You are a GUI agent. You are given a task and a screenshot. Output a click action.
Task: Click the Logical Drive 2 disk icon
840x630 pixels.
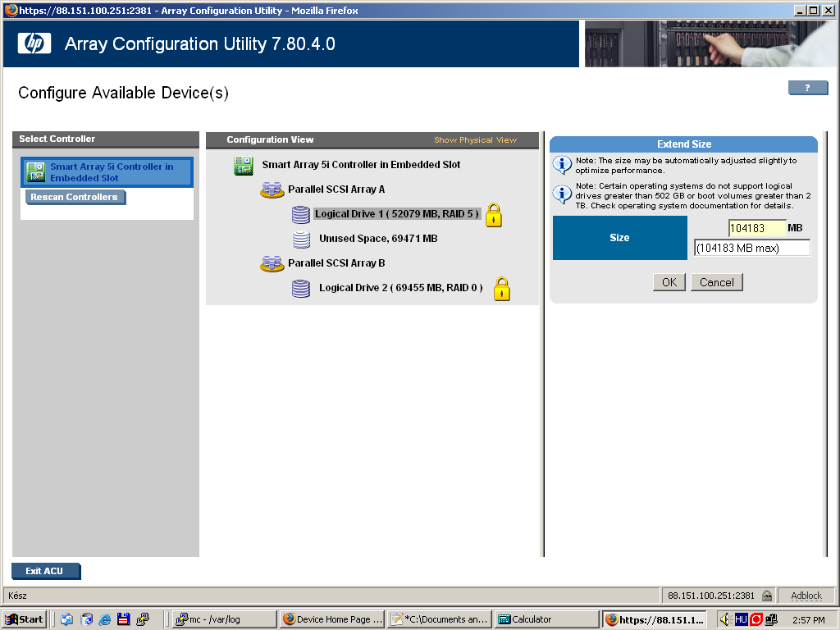[301, 289]
